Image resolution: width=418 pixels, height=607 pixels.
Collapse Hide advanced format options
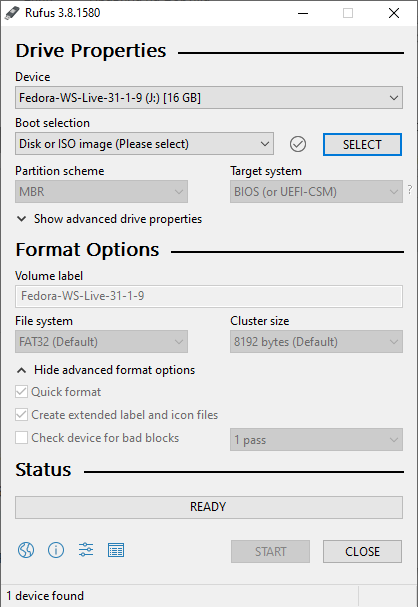(106, 370)
